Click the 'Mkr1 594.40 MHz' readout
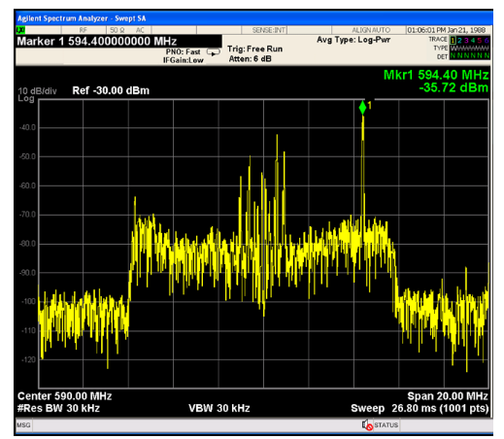 436,75
